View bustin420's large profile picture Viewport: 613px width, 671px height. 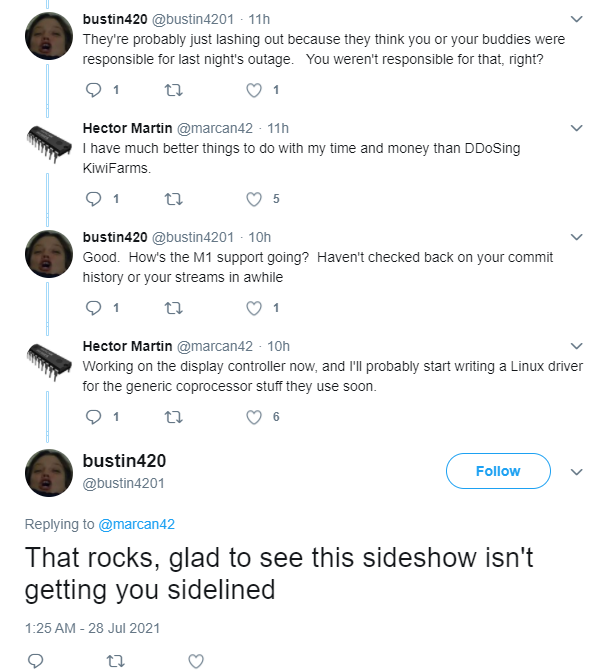[49, 472]
